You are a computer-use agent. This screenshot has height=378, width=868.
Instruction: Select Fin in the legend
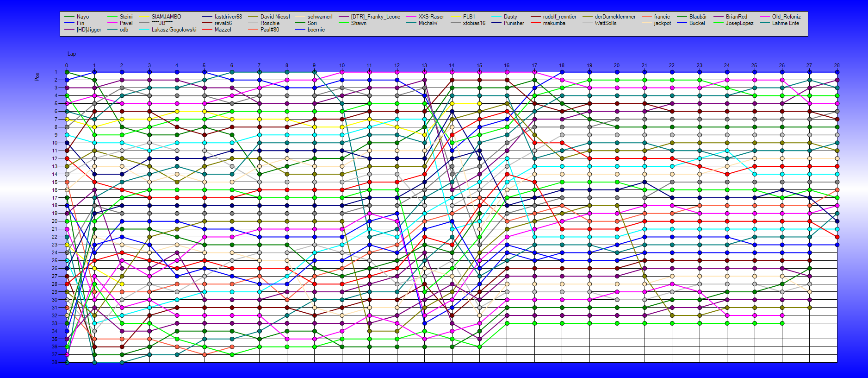[81, 23]
